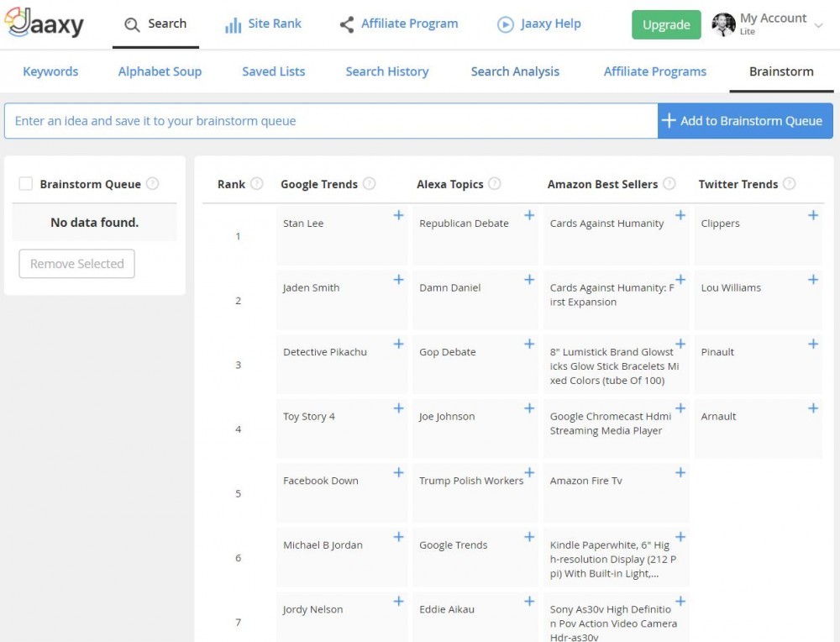The height and width of the screenshot is (642, 840).
Task: Open help icon beside Rank header
Action: (257, 184)
